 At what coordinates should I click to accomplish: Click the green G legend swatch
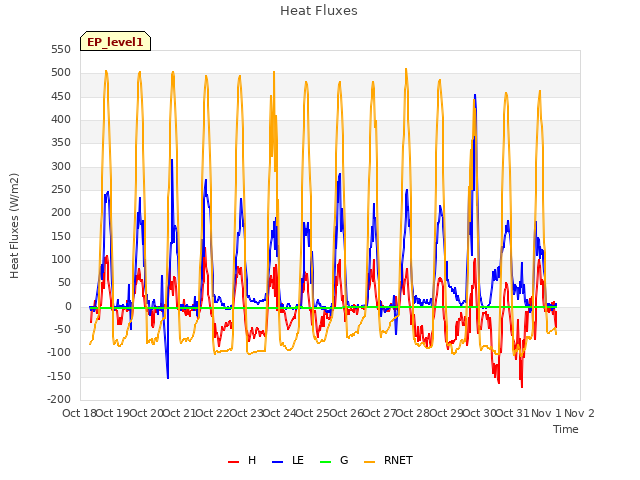[326, 462]
